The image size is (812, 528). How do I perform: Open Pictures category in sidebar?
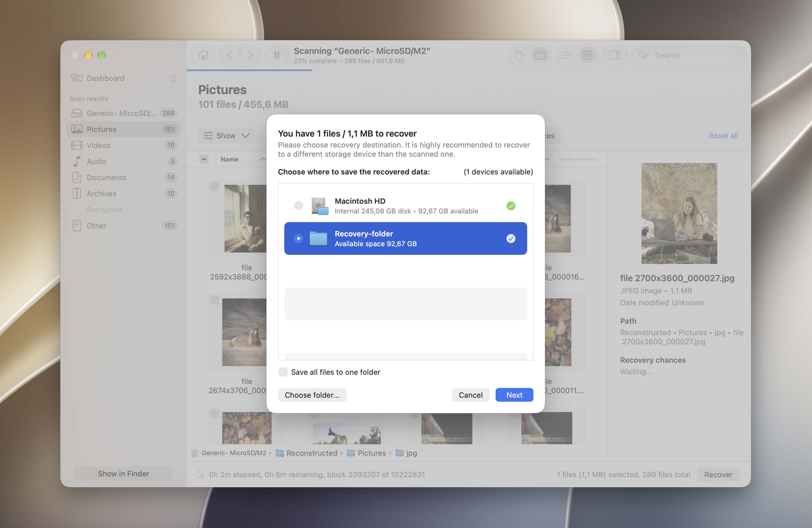(123, 129)
